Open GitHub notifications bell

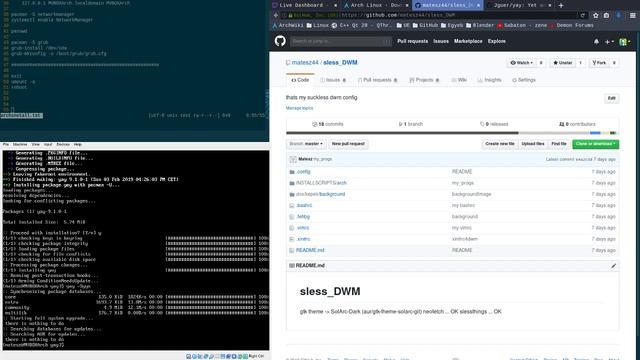[596, 41]
